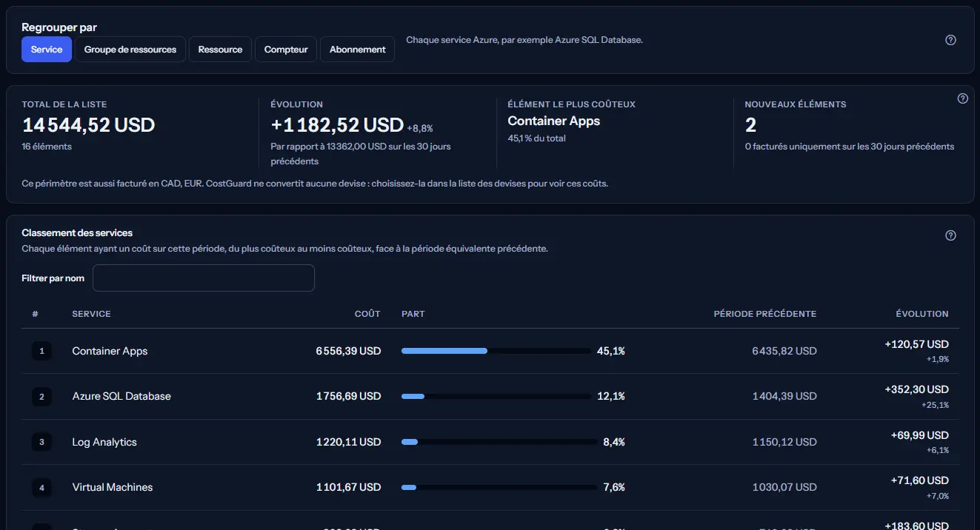Image resolution: width=980 pixels, height=530 pixels.
Task: Click rank badge 1 for Container Apps
Action: pyautogui.click(x=41, y=351)
